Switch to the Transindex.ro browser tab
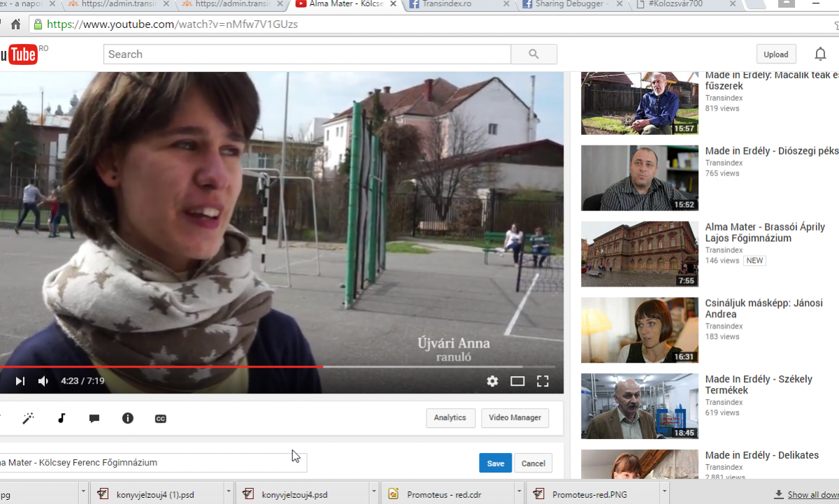This screenshot has height=504, width=839. [454, 4]
